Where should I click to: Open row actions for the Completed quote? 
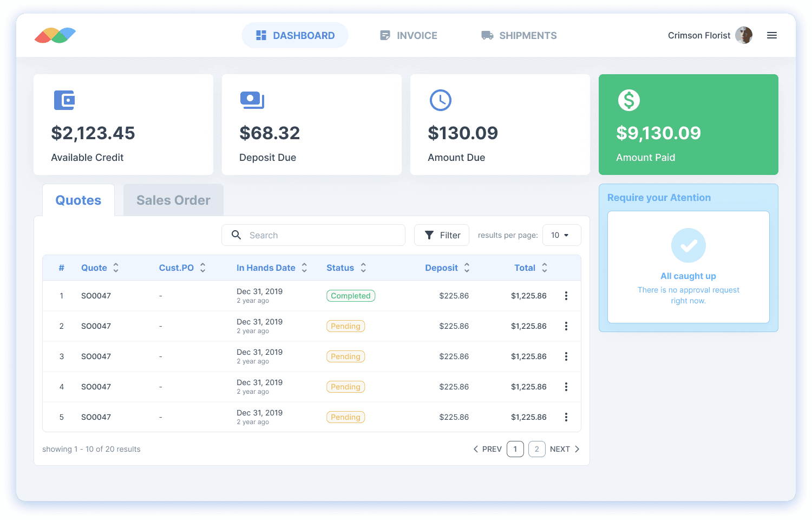[566, 296]
